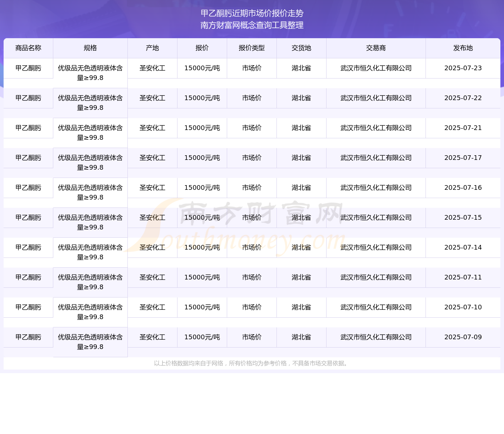Click the 甲乙酮肟 name in the 2025-07-14 row
This screenshot has height=434, width=504.
28,247
